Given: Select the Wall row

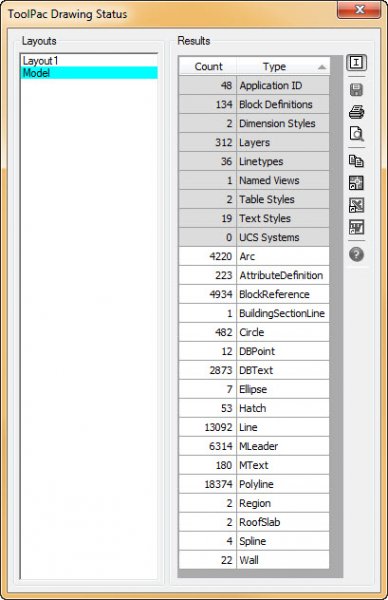Looking at the screenshot, I should (x=254, y=560).
